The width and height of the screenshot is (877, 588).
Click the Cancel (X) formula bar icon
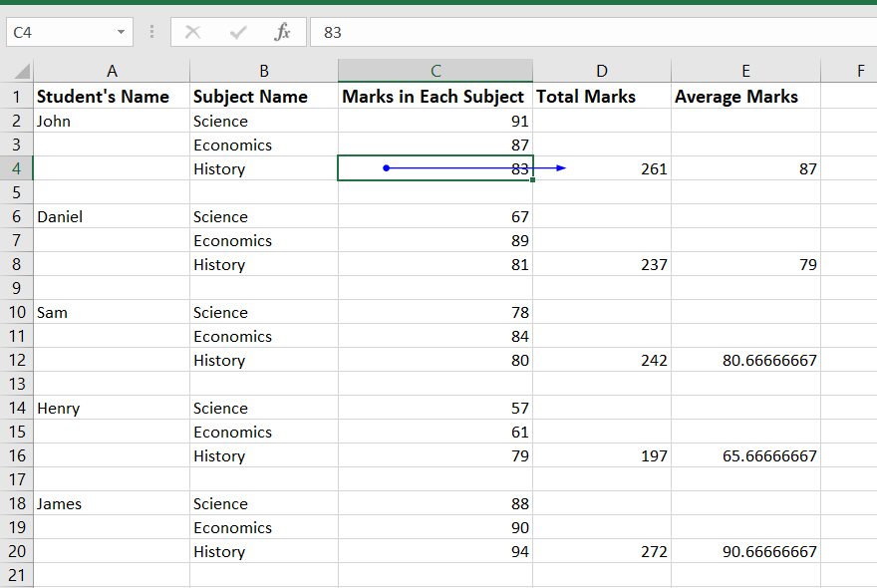[193, 32]
